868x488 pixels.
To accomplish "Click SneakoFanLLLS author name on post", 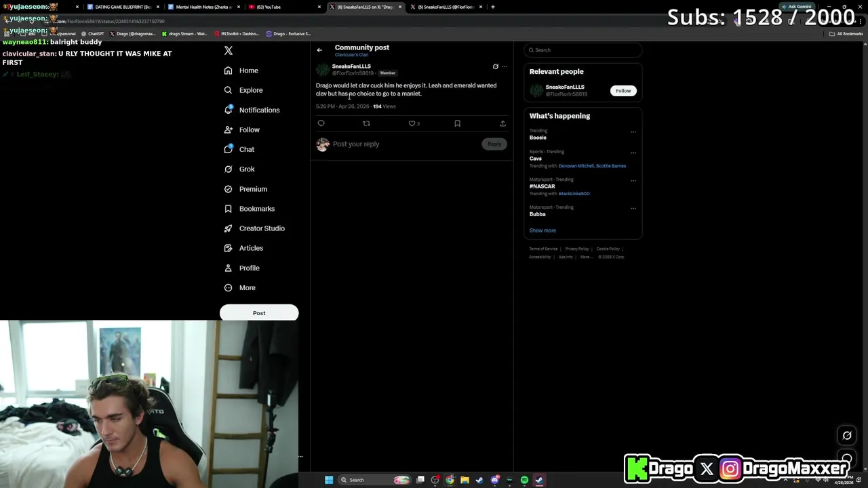I will point(351,66).
